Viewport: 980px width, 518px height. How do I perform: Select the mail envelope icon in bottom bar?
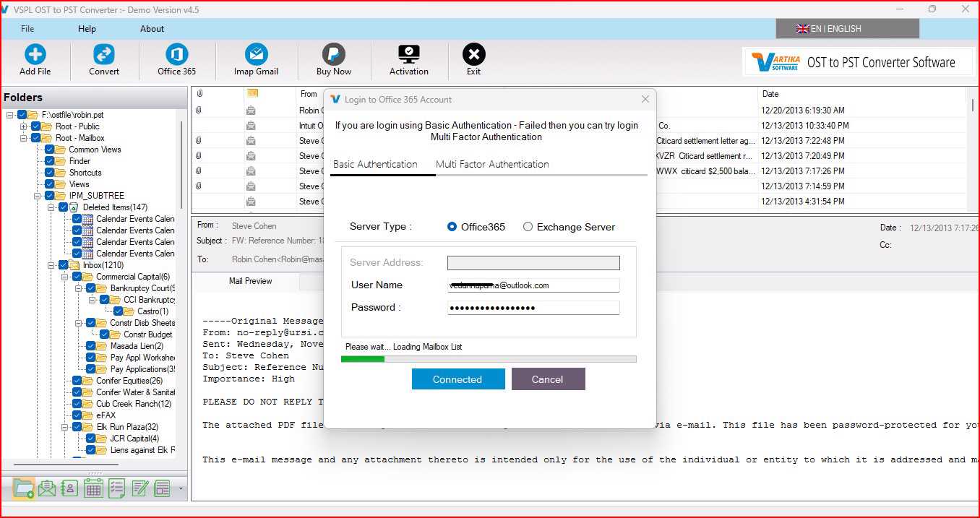(47, 488)
